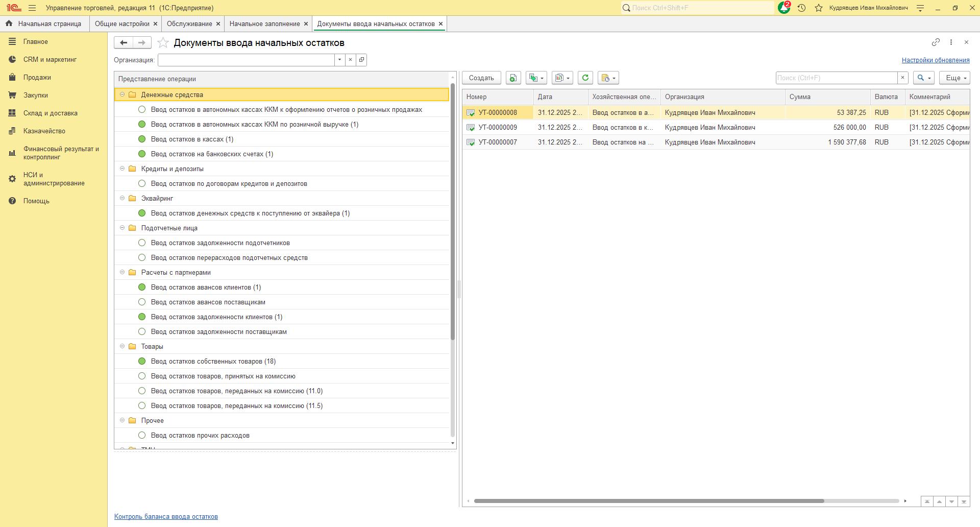Switch to the Начальное заполнение tab
Image resolution: width=980 pixels, height=527 pixels.
(264, 24)
